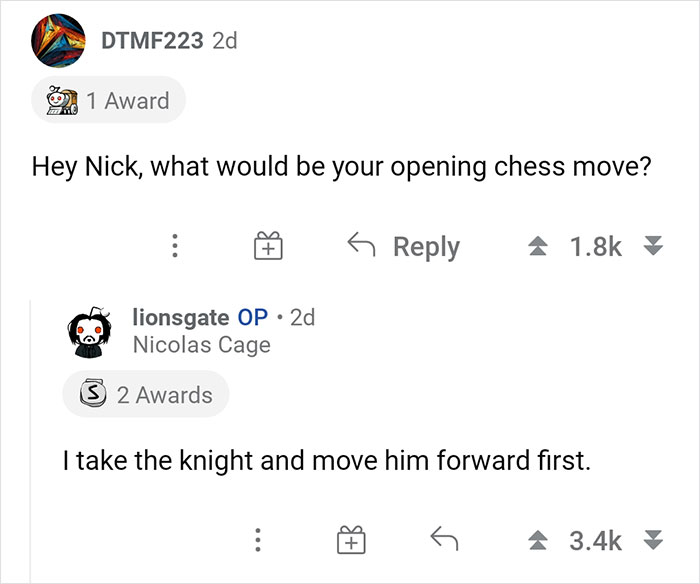Reply to DTMF223's chess question
This screenshot has height=584, width=700.
pos(403,246)
